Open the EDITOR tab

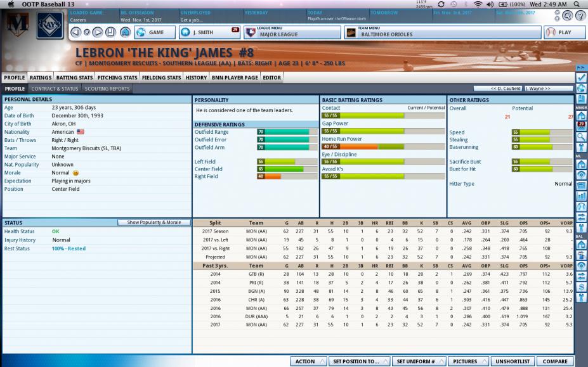[272, 77]
